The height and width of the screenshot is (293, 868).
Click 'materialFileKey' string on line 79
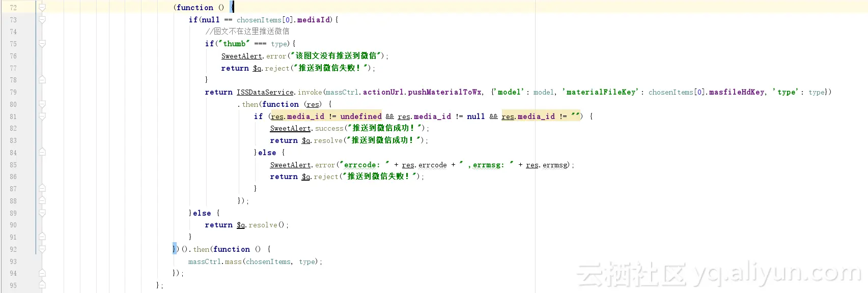point(601,92)
